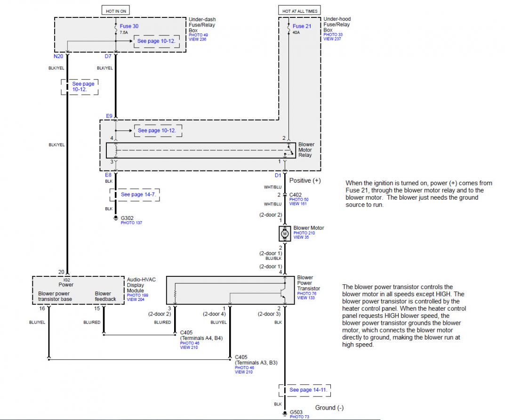Click the blower motor M symbol
This screenshot has height=420, width=505.
tap(284, 234)
